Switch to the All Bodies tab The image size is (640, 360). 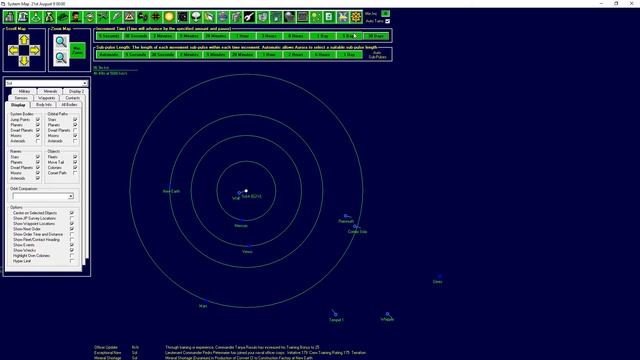point(69,105)
